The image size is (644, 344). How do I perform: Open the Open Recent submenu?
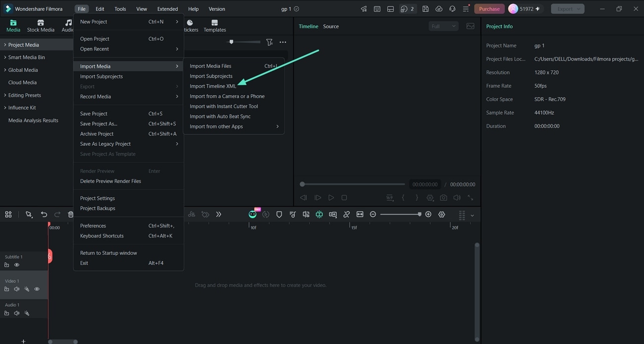129,49
